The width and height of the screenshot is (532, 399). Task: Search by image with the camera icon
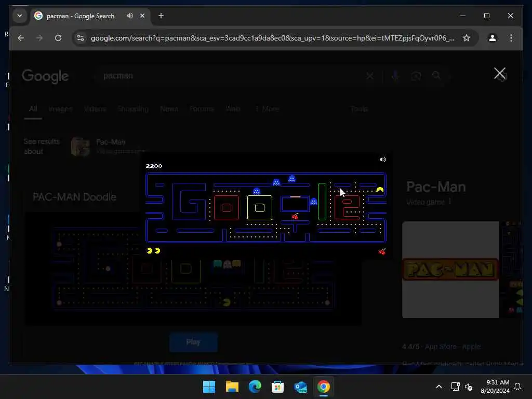(x=416, y=76)
